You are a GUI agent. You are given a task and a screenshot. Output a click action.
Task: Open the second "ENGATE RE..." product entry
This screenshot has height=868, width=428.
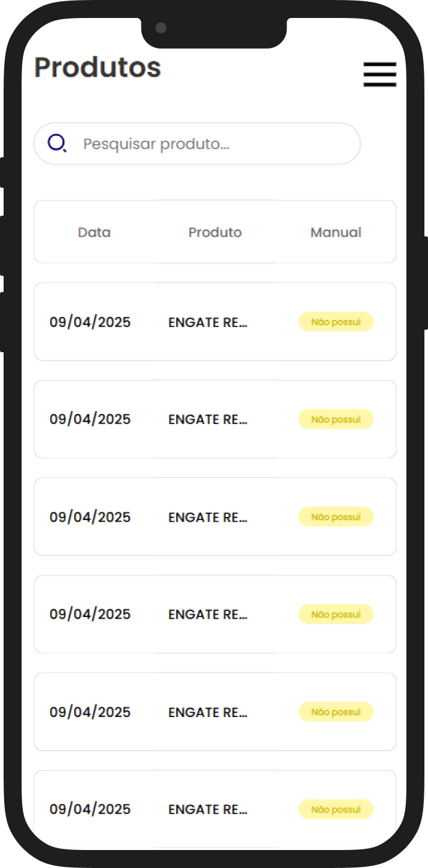(x=208, y=420)
